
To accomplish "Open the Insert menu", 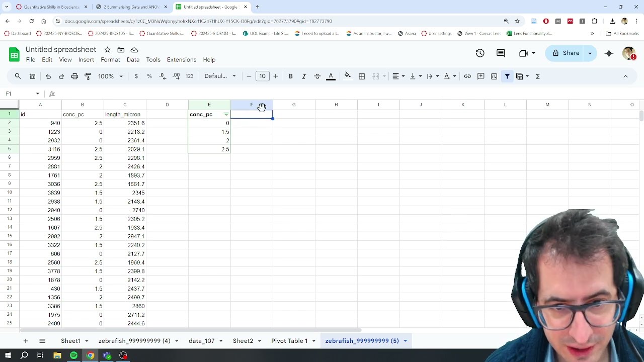I will (86, 59).
